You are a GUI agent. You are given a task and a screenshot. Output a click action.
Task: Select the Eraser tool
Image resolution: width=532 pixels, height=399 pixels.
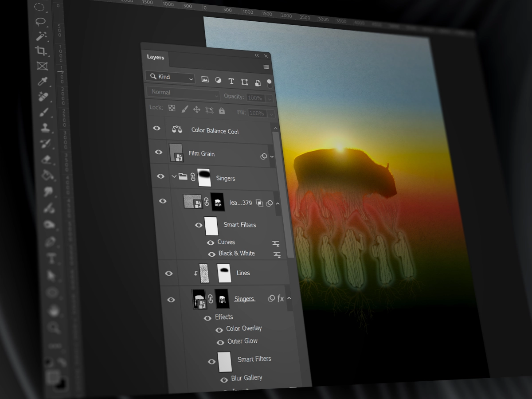tap(47, 159)
